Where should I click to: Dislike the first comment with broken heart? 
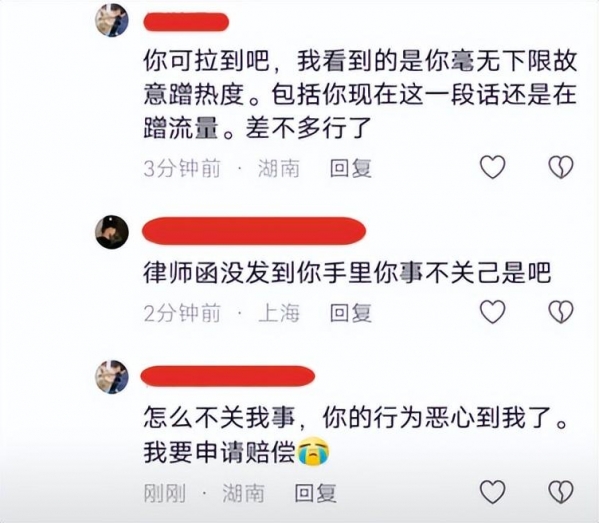[x=561, y=167]
